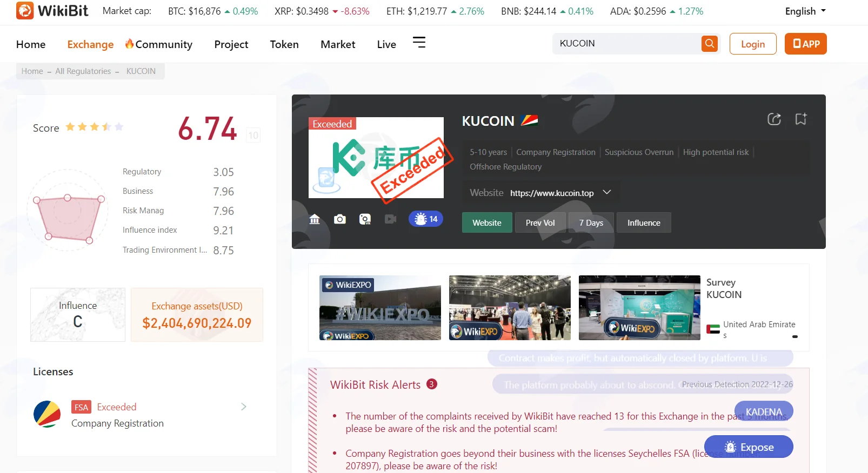This screenshot has height=473, width=868.
Task: Open the Exchange menu item
Action: point(90,44)
